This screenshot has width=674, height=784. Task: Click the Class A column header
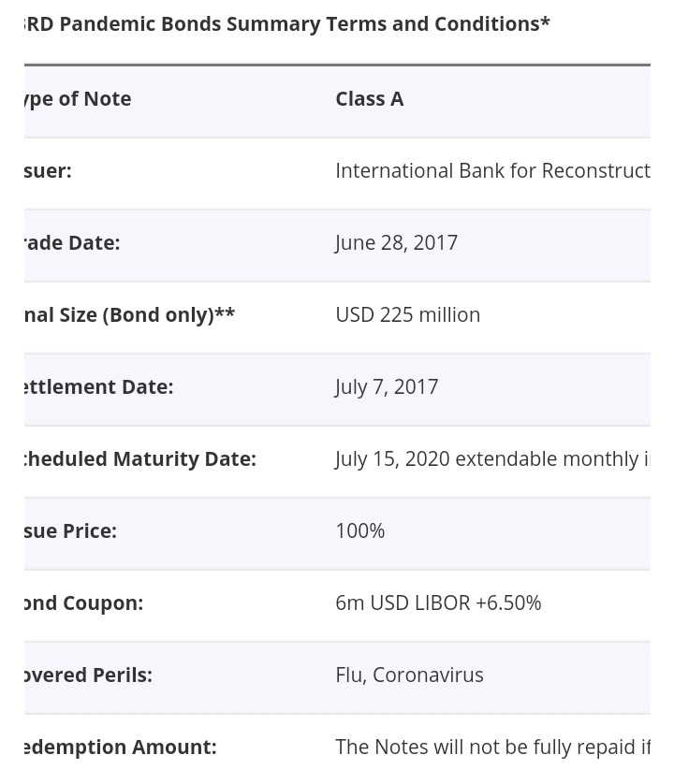(369, 99)
